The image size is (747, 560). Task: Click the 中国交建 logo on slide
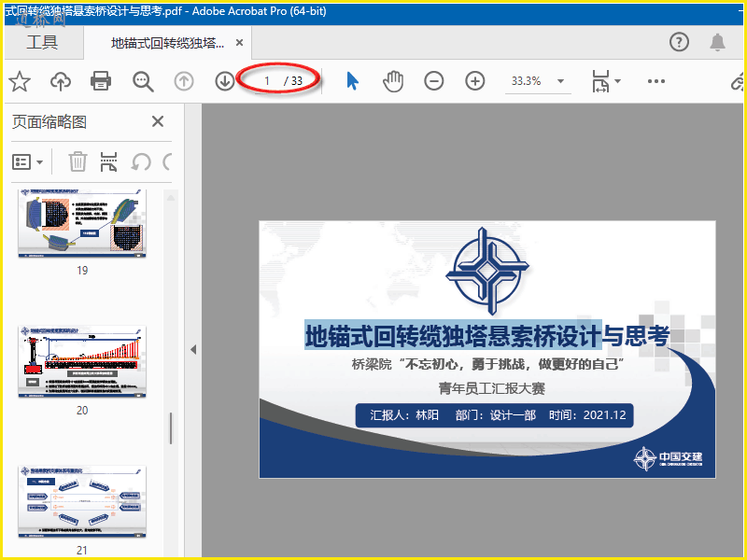coord(668,458)
